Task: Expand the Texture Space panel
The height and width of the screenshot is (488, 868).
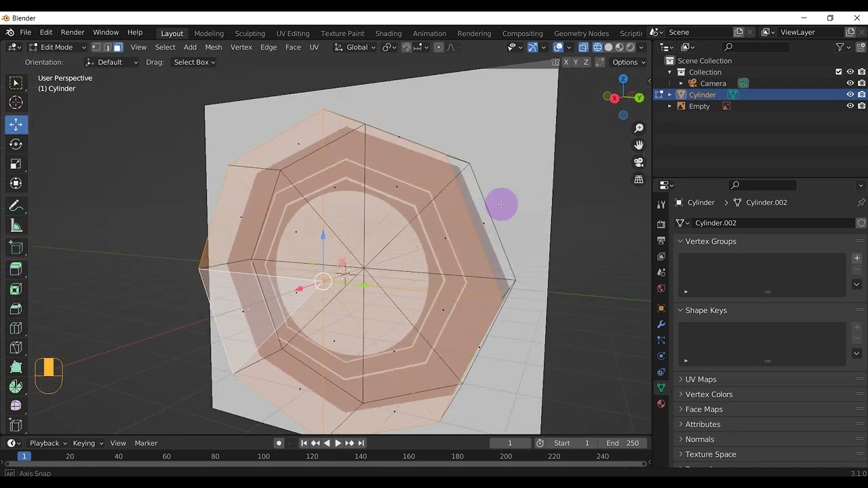Action: pyautogui.click(x=710, y=454)
